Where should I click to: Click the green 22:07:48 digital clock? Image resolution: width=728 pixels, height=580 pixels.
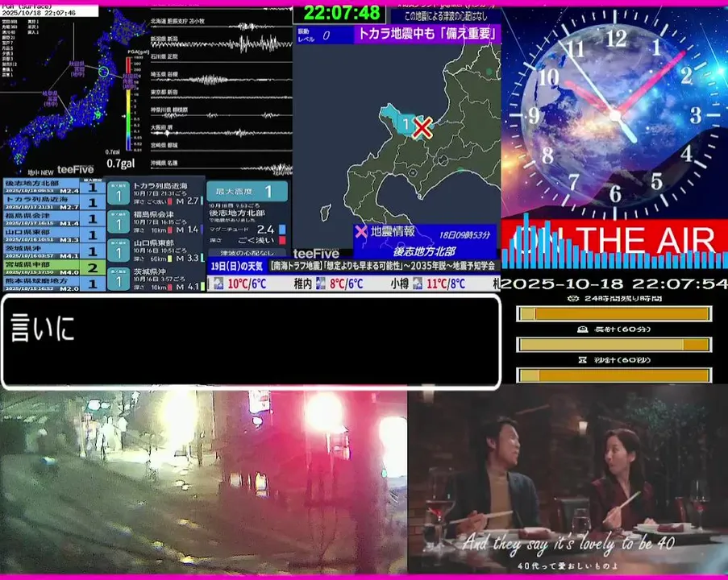(x=341, y=13)
